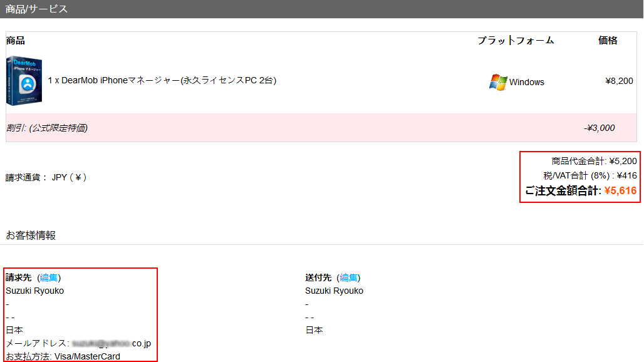Click the Windows logo icon
Screen dimensions: 644x362
[x=498, y=82]
